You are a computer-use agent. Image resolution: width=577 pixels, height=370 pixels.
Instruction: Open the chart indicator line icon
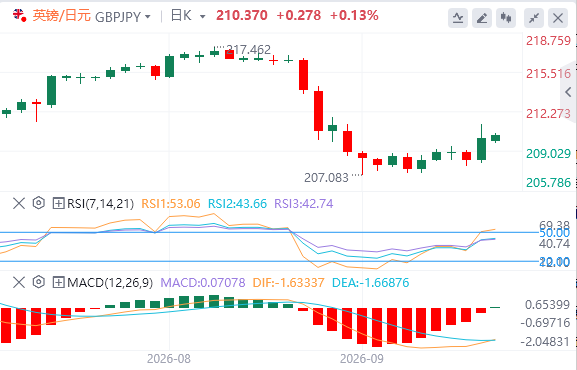[x=458, y=18]
